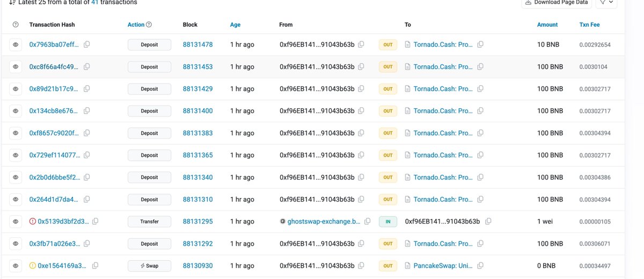644x279 pixels.
Task: Click help icon beside Action header
Action: (149, 25)
